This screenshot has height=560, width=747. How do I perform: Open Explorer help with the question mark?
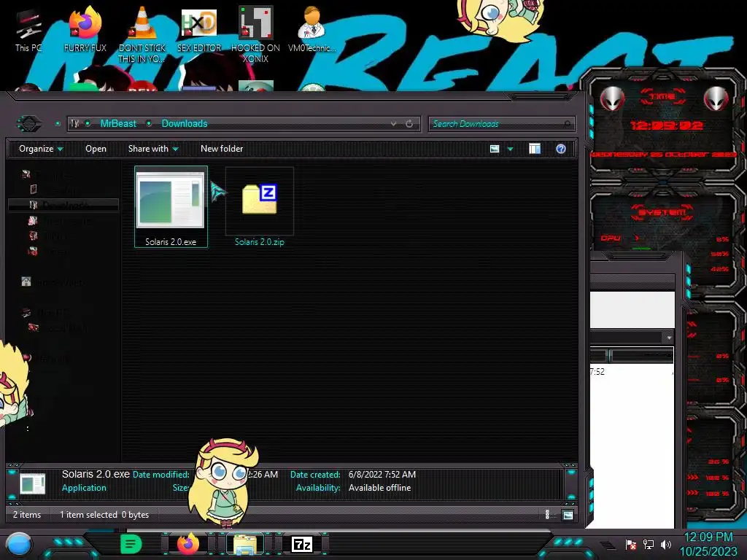pyautogui.click(x=561, y=149)
